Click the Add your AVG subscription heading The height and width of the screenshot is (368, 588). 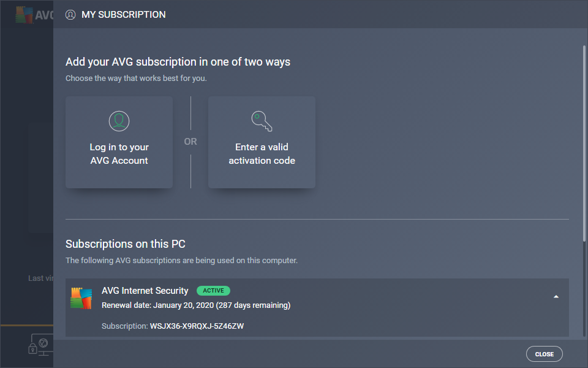(178, 62)
